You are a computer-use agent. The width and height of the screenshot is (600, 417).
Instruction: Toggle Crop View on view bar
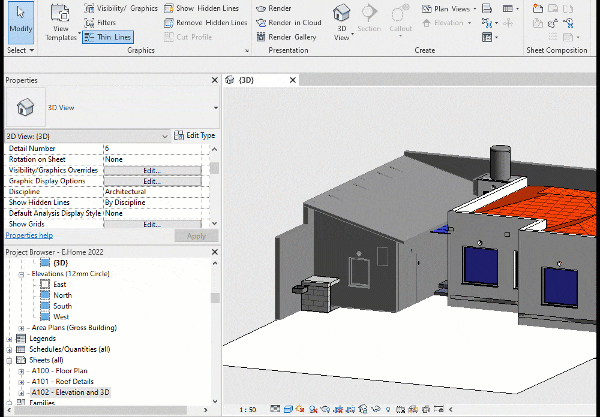pos(338,409)
